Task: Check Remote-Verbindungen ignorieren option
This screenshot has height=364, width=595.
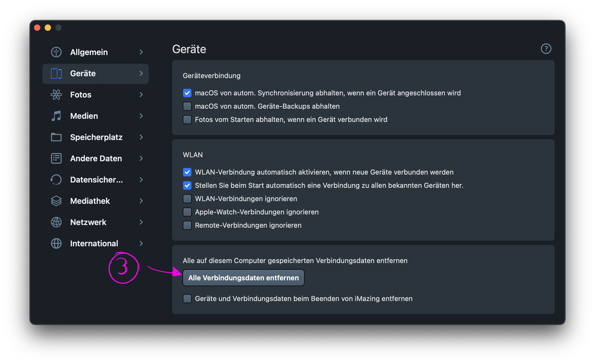Action: click(x=187, y=225)
